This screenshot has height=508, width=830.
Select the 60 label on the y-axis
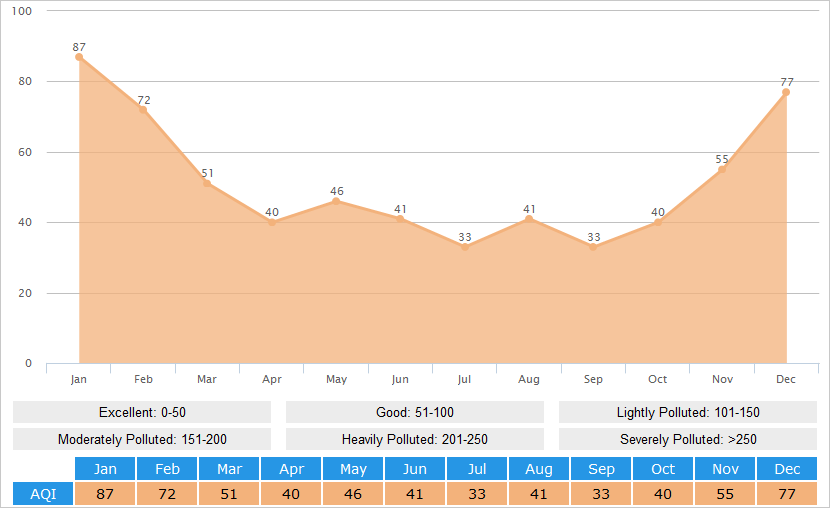tap(25, 152)
